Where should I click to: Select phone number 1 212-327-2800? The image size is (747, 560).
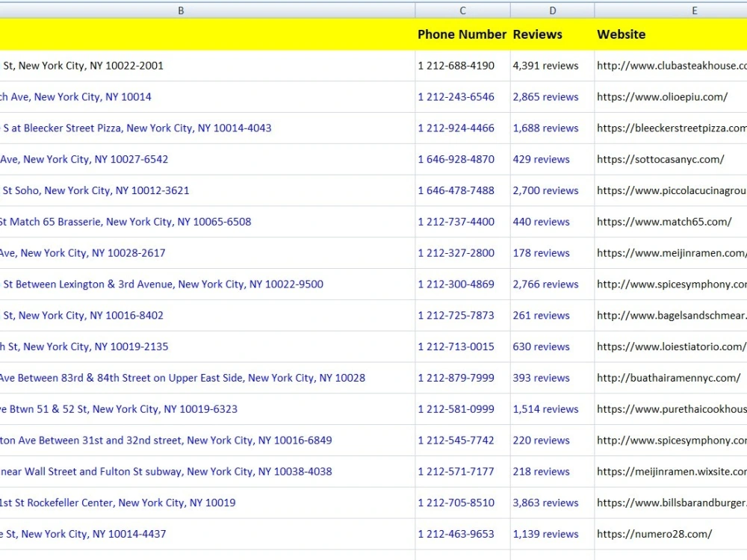pyautogui.click(x=456, y=253)
